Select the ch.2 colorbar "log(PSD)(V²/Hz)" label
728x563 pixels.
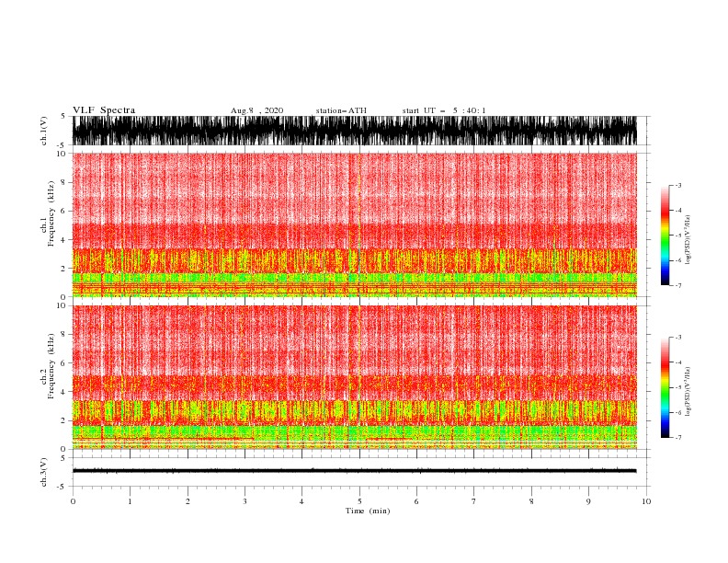pos(688,392)
